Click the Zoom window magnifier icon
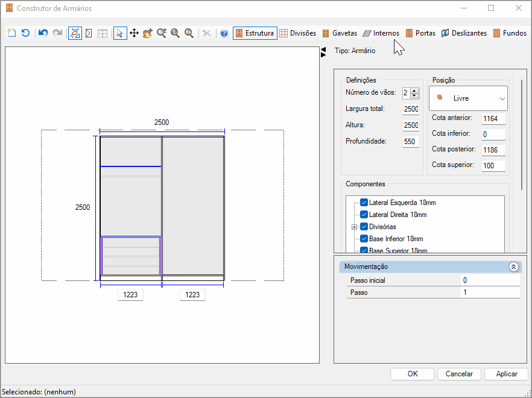The height and width of the screenshot is (398, 532). click(x=175, y=33)
